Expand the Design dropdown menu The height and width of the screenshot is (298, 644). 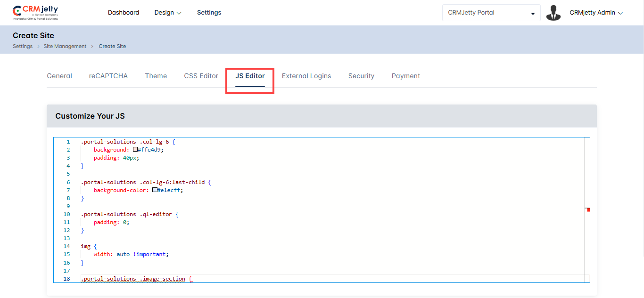[x=168, y=13]
